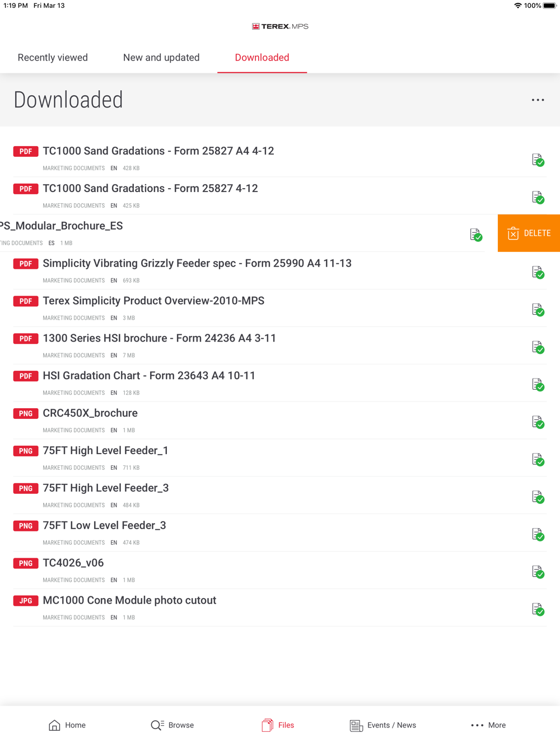Tap downloaded icon for Simplicity Vibrating Grizzly Feeder
Image resolution: width=560 pixels, height=747 pixels.
click(x=538, y=273)
